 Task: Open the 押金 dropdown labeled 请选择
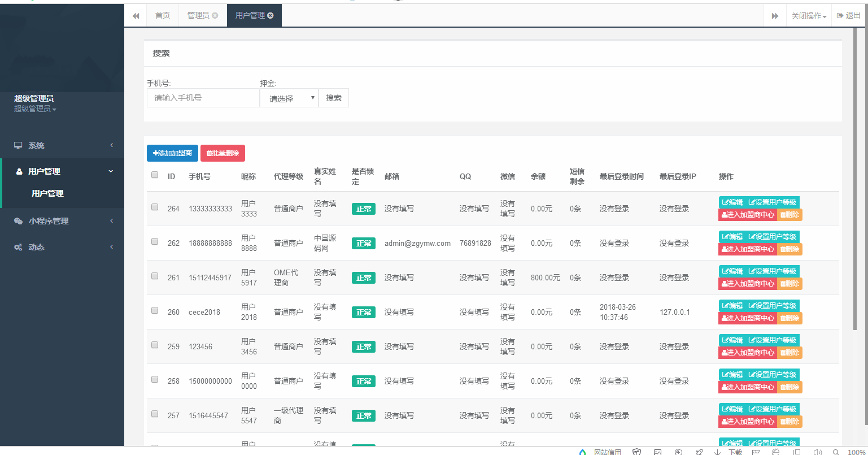point(289,98)
